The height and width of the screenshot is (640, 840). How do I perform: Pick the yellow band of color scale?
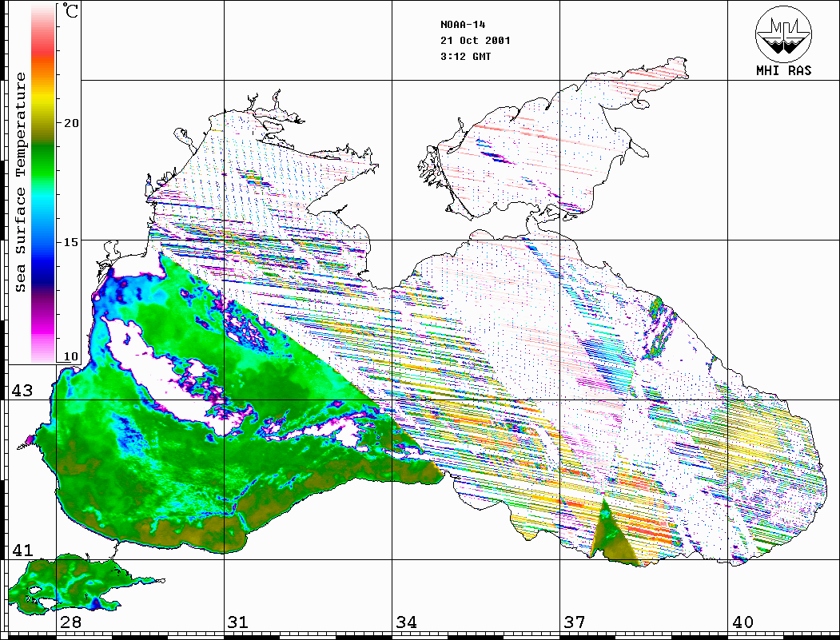[43, 97]
